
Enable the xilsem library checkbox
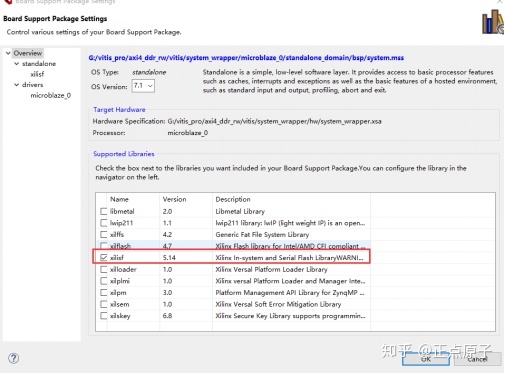[104, 304]
